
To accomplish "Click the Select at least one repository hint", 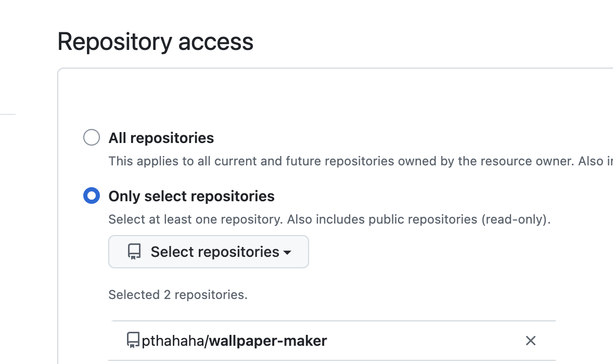I will click(196, 219).
